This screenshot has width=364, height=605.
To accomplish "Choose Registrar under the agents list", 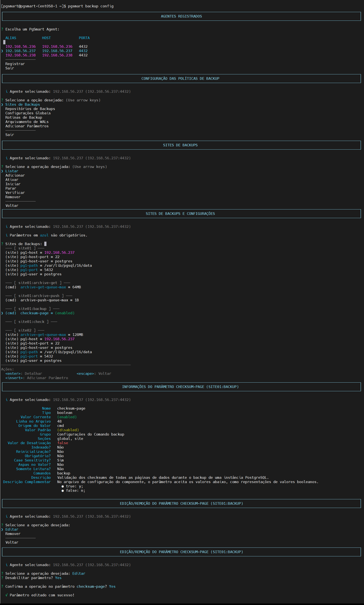I will [x=15, y=64].
